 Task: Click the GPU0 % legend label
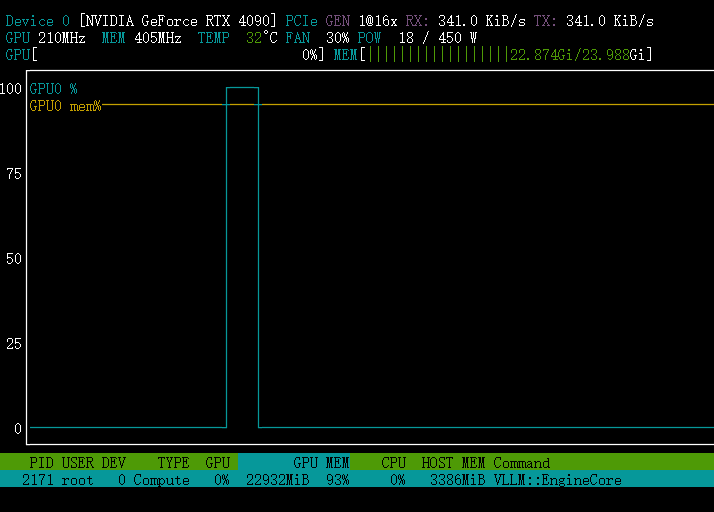pyautogui.click(x=53, y=88)
